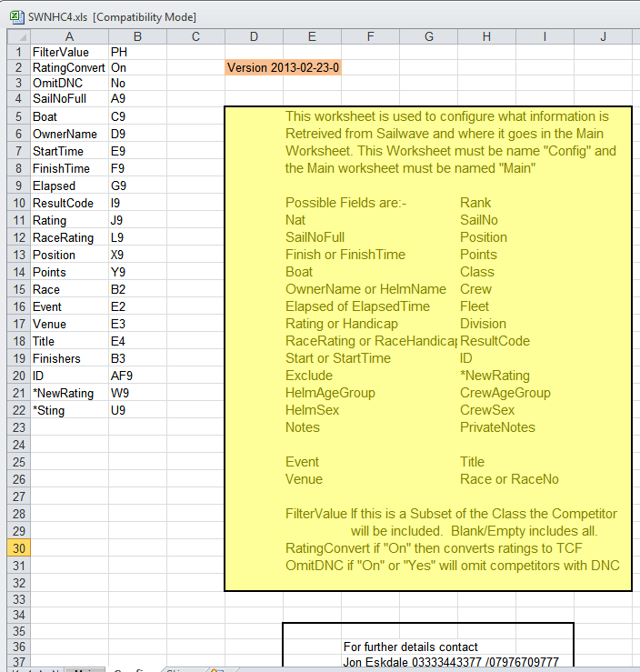640x672 pixels.
Task: Click the Event cell in column A
Action: coord(69,306)
